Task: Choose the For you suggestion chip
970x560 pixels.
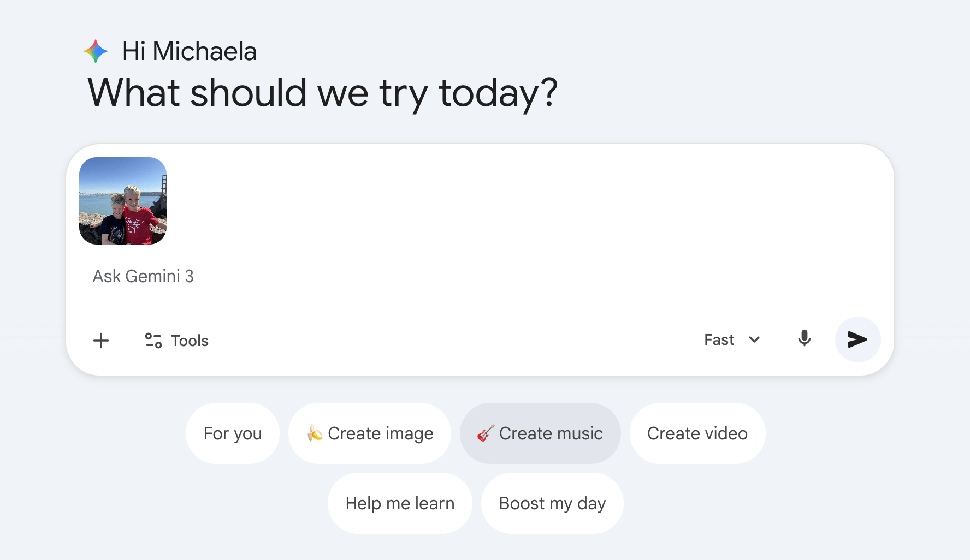Action: [233, 433]
